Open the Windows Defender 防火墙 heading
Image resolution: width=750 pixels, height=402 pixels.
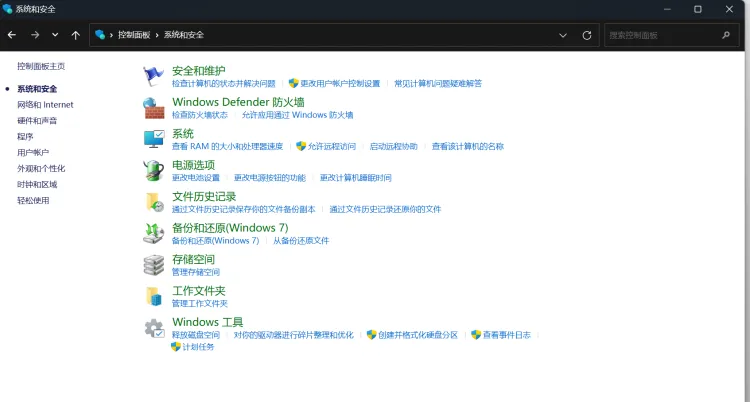click(238, 102)
